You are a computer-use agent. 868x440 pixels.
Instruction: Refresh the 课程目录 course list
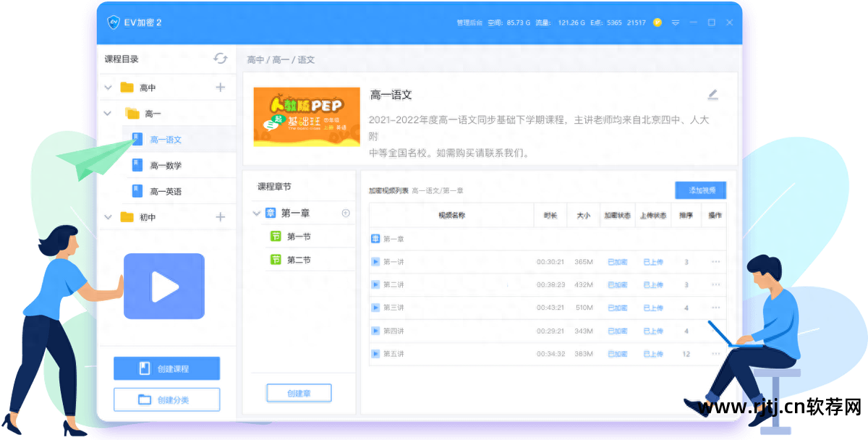221,59
